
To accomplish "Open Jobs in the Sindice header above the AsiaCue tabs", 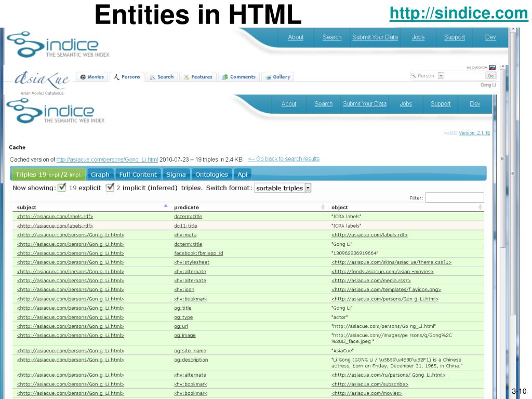I will [418, 37].
